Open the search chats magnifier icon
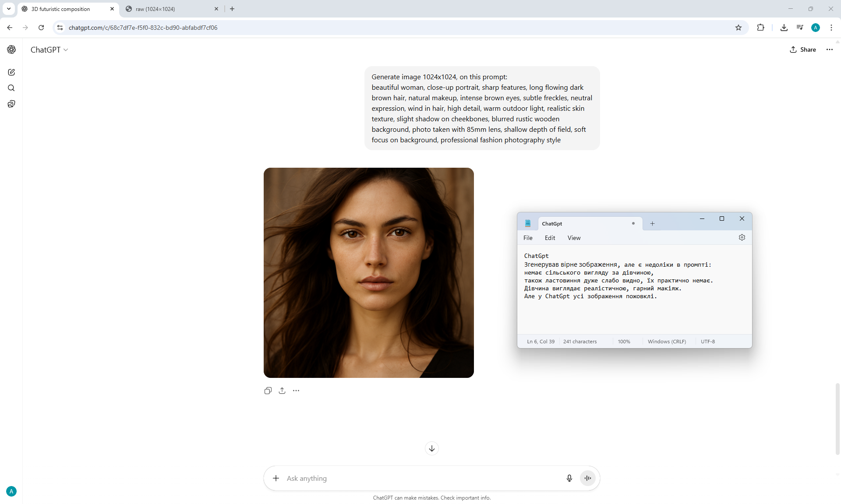 [11, 88]
